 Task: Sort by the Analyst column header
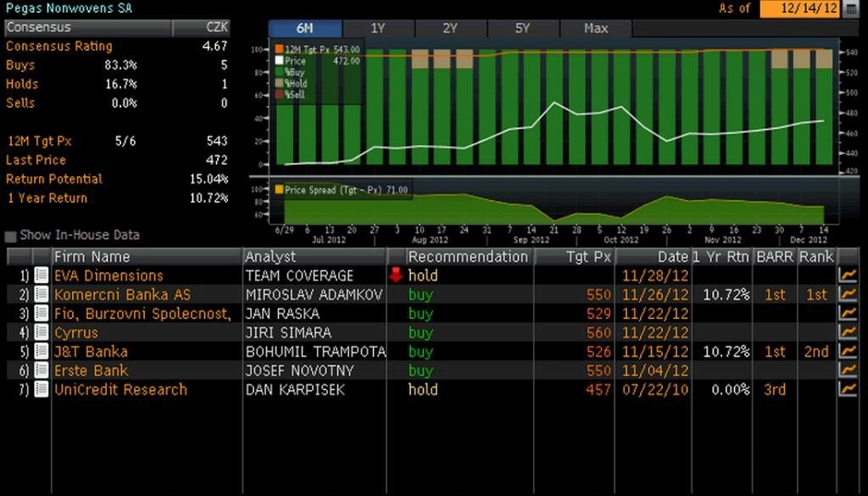click(x=314, y=257)
